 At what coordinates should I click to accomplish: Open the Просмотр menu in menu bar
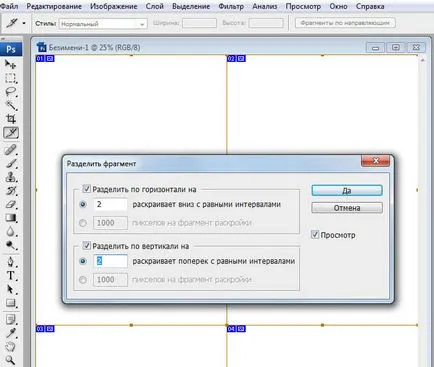(303, 6)
